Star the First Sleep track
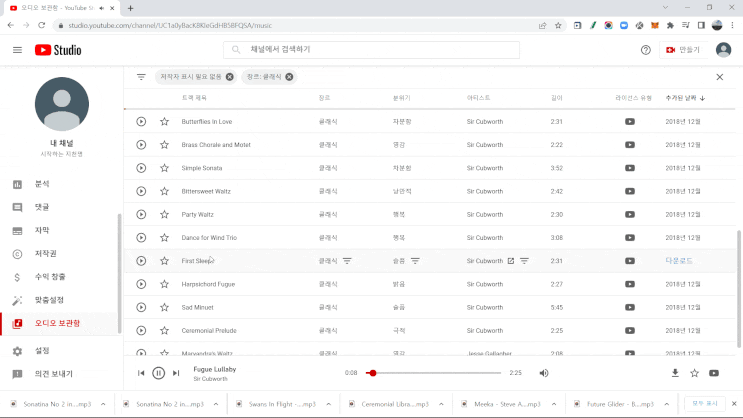The width and height of the screenshot is (743, 418). [164, 261]
